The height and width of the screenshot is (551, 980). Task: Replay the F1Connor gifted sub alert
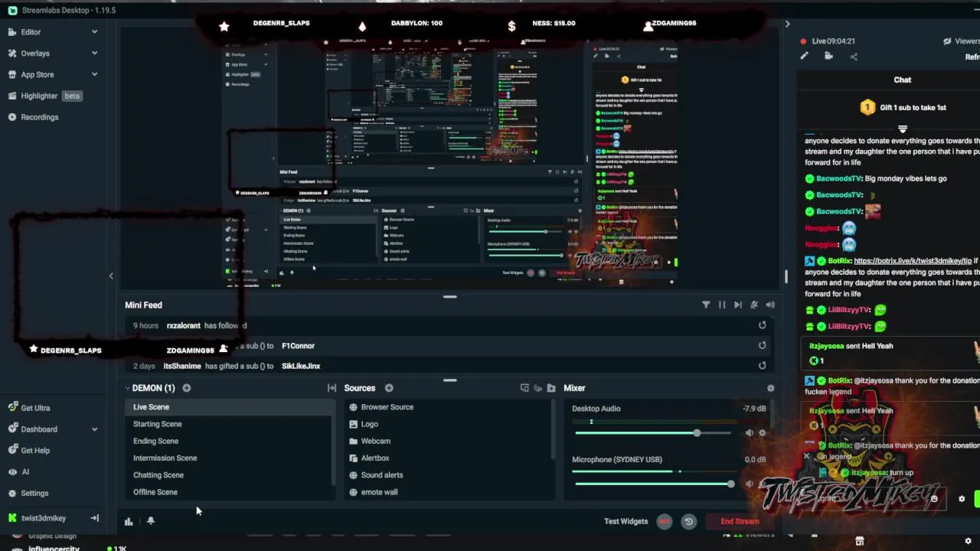[762, 345]
